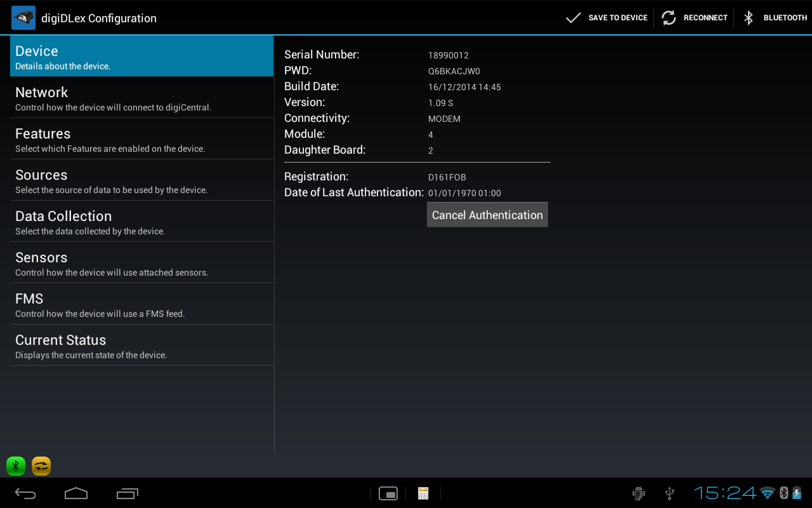Tap the calculator icon in bottom bar
The height and width of the screenshot is (508, 812).
[423, 493]
